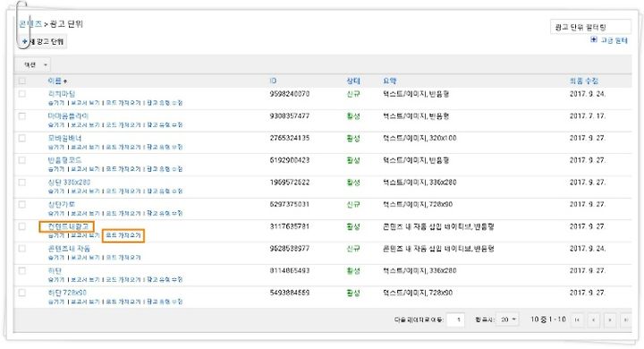644x349 pixels.
Task: Check the row with ID 9598240070
Action: (x=22, y=94)
